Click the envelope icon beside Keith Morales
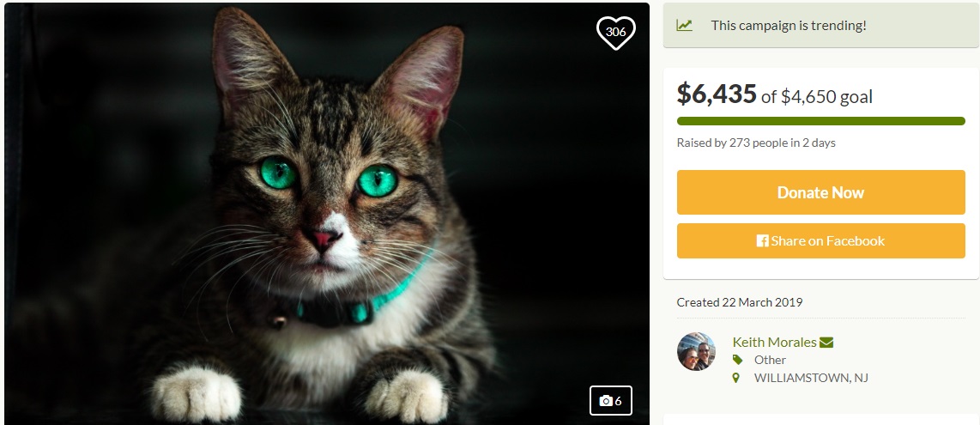 tap(826, 342)
